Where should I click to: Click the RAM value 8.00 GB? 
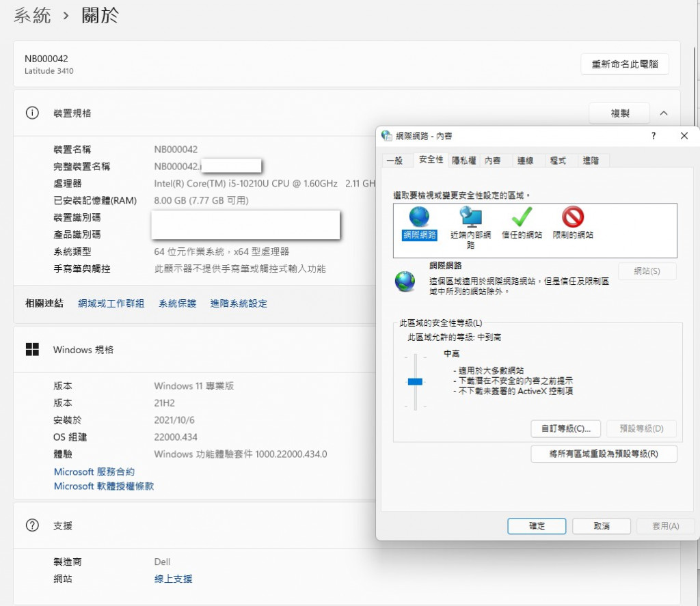201,200
